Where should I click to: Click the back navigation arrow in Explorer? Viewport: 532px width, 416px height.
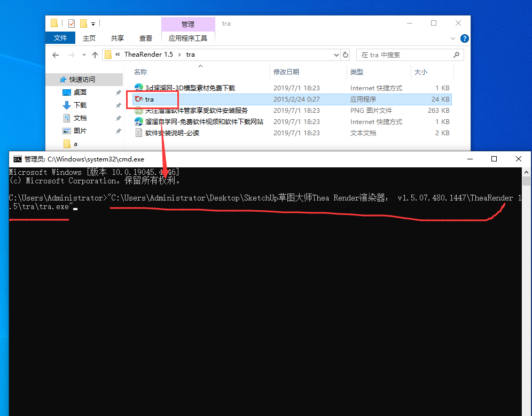(x=56, y=55)
